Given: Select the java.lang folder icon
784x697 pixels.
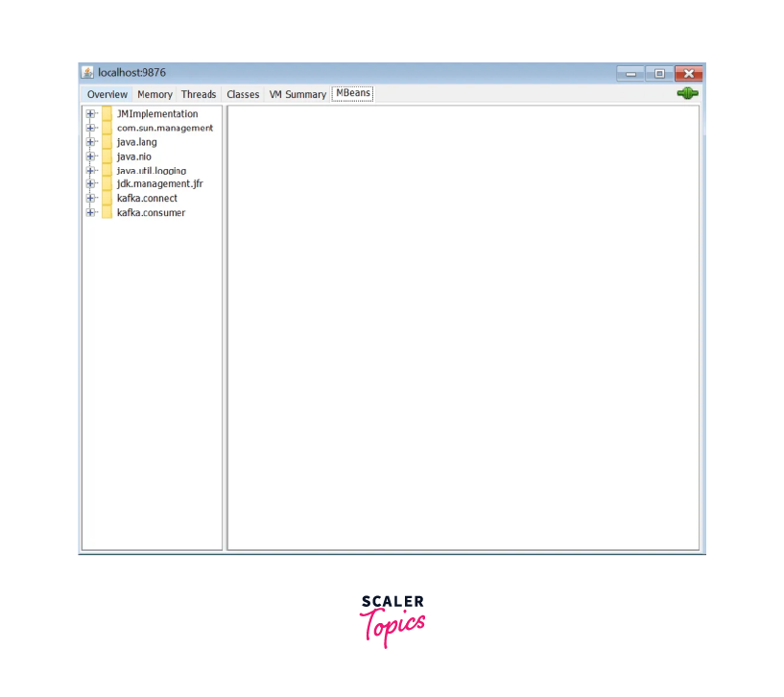Looking at the screenshot, I should pos(107,142).
